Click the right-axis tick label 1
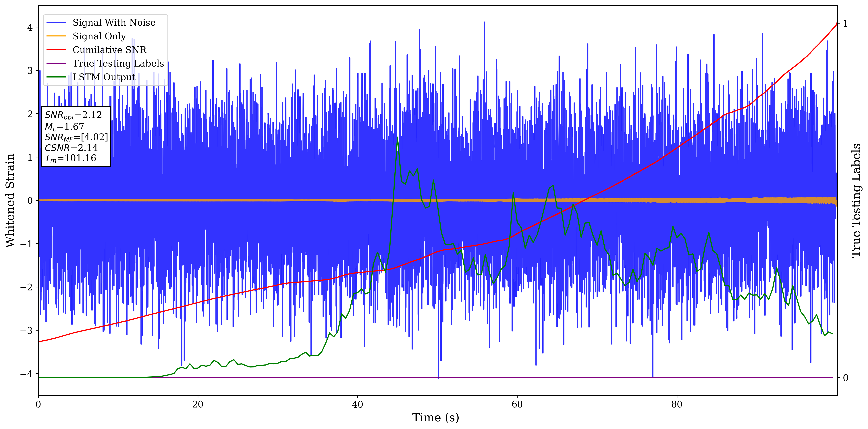868x429 pixels. 845,24
